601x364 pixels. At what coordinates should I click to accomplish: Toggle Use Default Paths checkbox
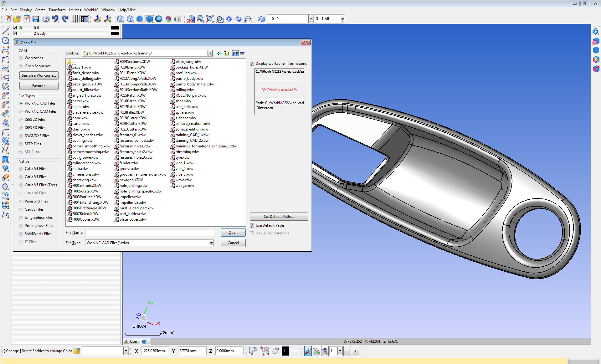pos(252,226)
